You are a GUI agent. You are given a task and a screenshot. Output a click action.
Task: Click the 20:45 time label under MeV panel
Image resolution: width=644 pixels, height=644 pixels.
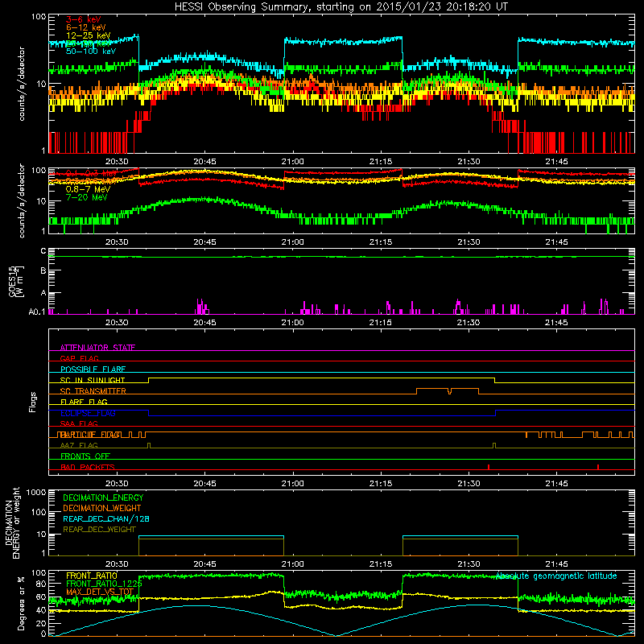pos(204,242)
